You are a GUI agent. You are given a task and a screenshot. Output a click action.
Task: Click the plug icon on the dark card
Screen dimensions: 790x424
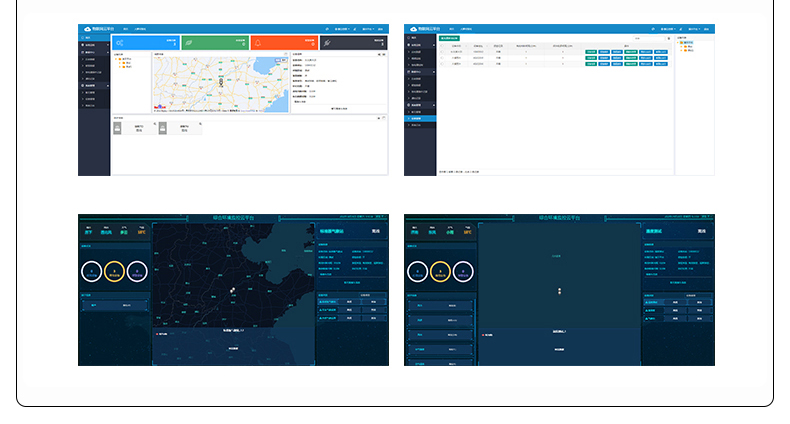click(x=327, y=43)
